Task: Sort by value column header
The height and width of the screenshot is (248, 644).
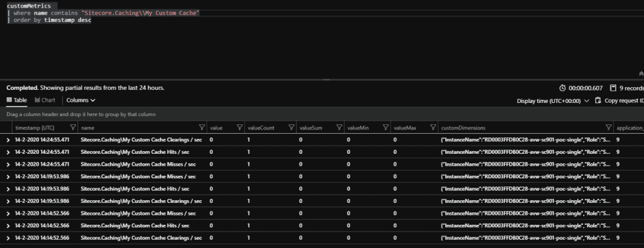Action: click(x=216, y=128)
